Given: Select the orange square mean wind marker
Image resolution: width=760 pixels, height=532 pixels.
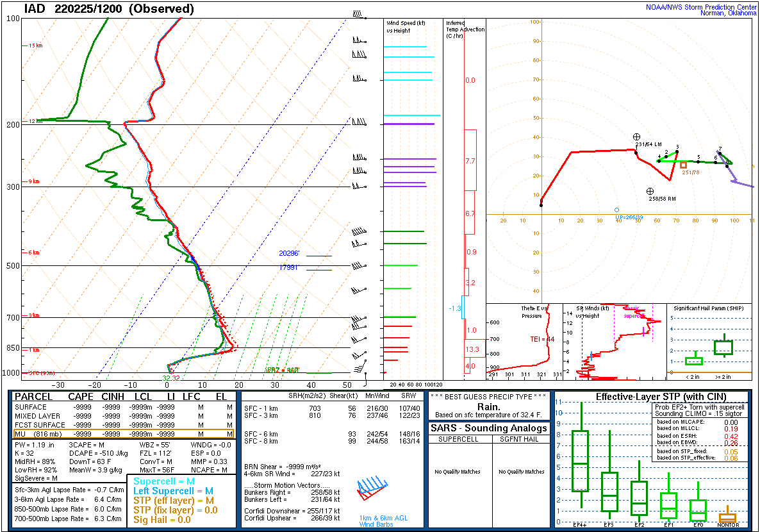Looking at the screenshot, I should 683,165.
